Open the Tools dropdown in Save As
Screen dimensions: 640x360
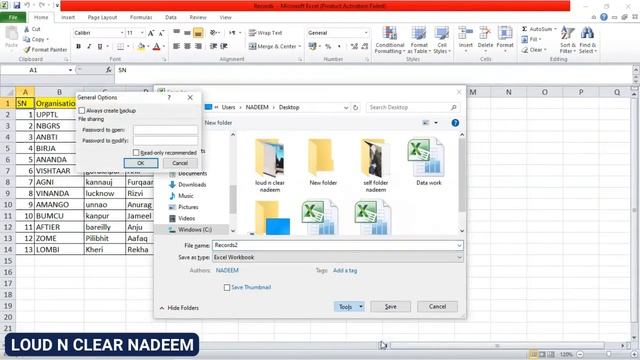point(349,307)
